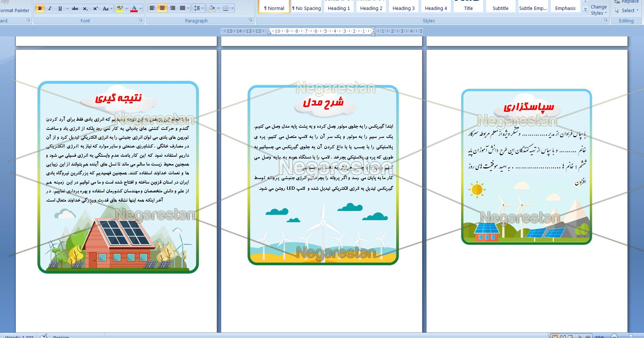Align text left

coord(152,8)
